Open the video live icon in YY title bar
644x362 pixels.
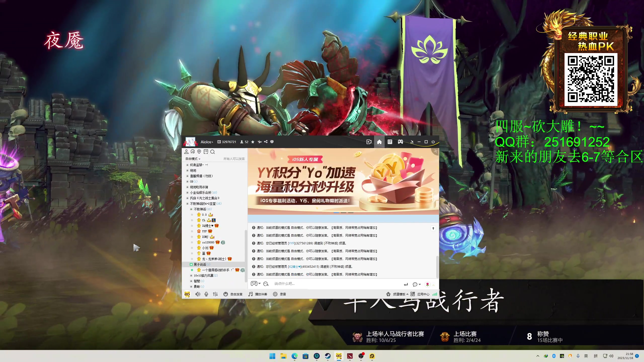pos(369,142)
